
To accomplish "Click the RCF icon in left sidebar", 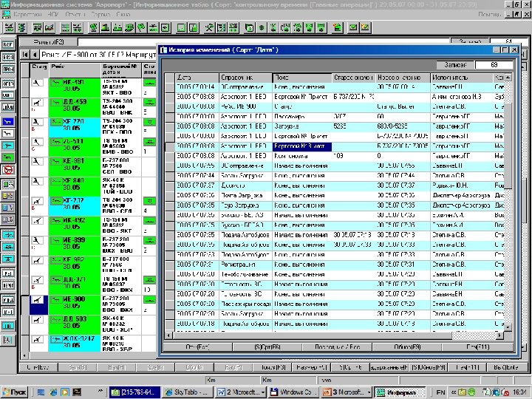I will [8, 45].
